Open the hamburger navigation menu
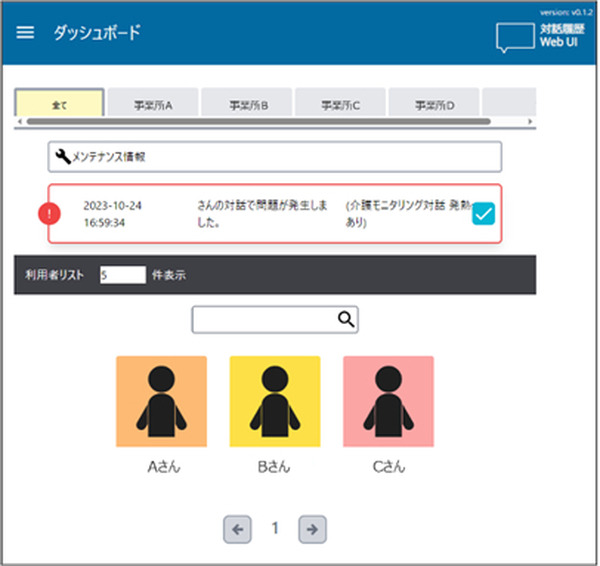This screenshot has height=566, width=600. 26,32
